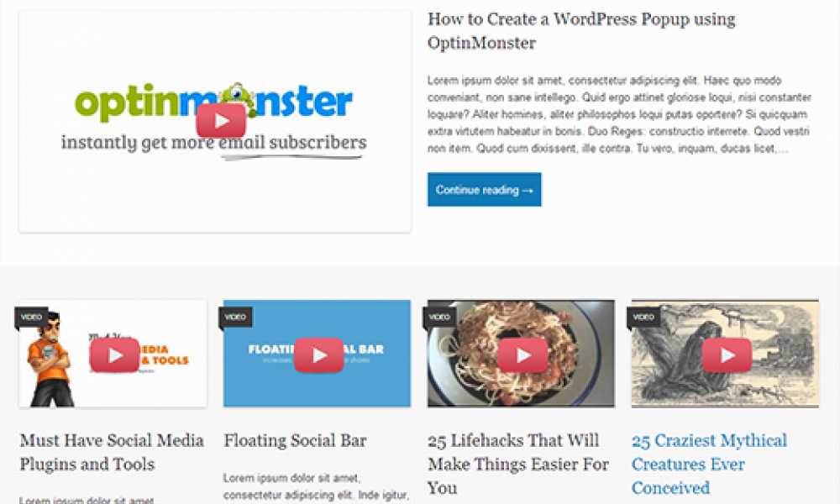840x504 pixels.
Task: Open the 'Floating Social Bar' post title
Action: tap(295, 441)
